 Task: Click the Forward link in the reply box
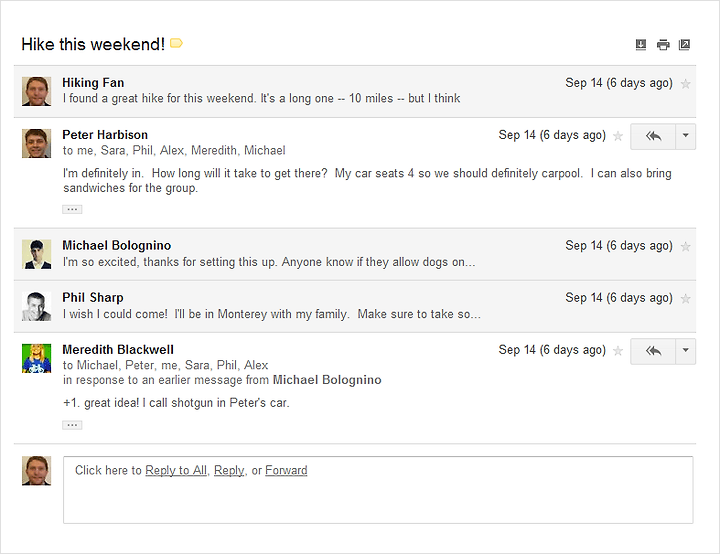[x=286, y=470]
